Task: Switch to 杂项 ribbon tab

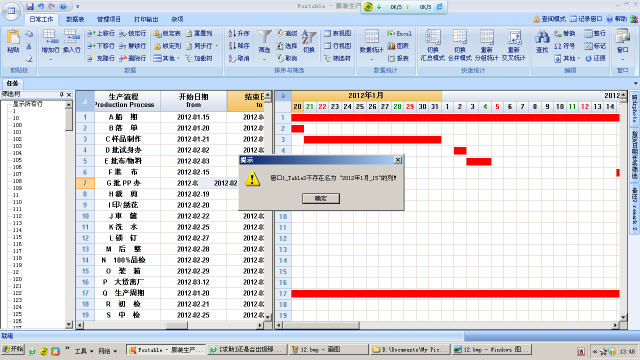Action: point(177,19)
